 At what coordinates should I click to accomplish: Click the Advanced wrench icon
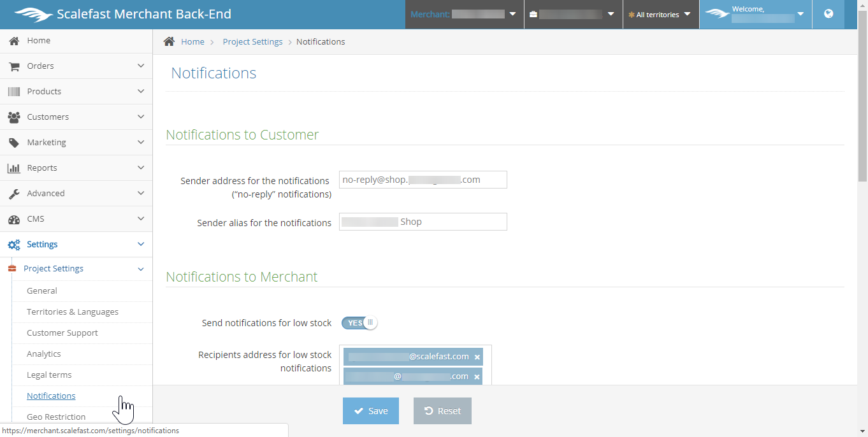[x=13, y=194]
